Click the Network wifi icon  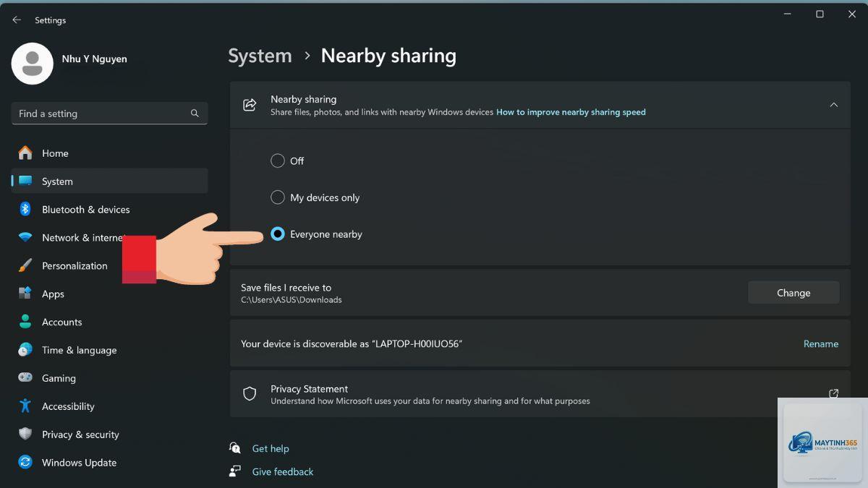[25, 237]
